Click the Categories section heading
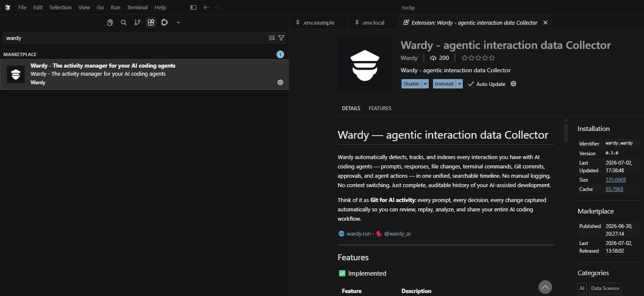 593,273
